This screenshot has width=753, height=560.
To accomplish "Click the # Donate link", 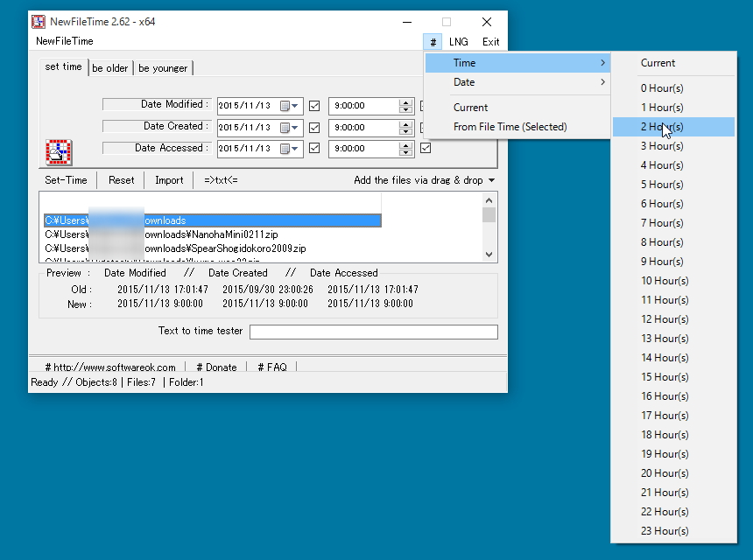I will tap(216, 367).
